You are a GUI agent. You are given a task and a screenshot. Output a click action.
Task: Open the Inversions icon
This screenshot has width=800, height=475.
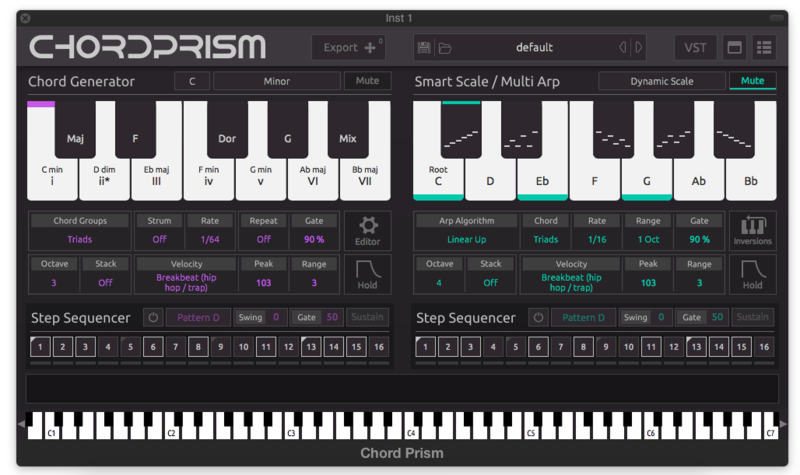click(753, 231)
